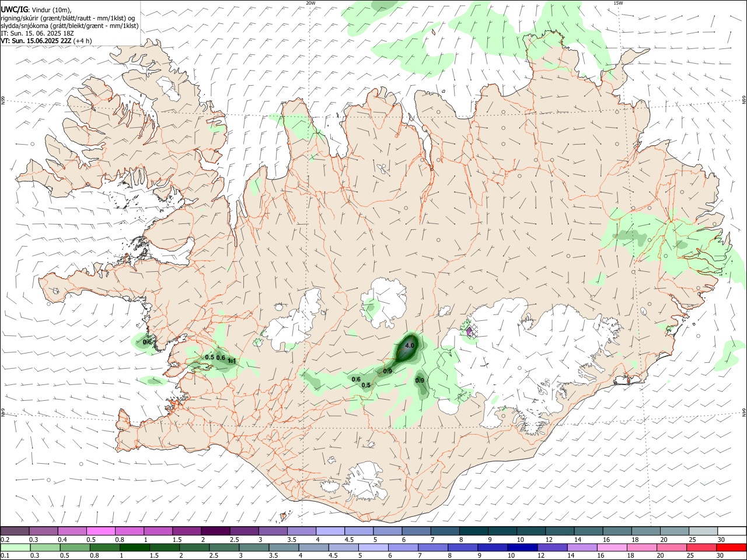Click the UWC/IG Vindur (10m) title text

tap(36, 9)
